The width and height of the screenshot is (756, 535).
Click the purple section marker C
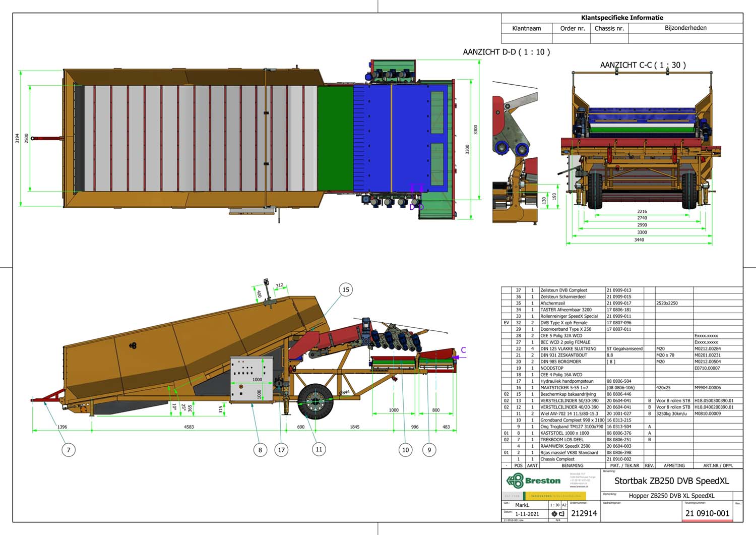(463, 350)
